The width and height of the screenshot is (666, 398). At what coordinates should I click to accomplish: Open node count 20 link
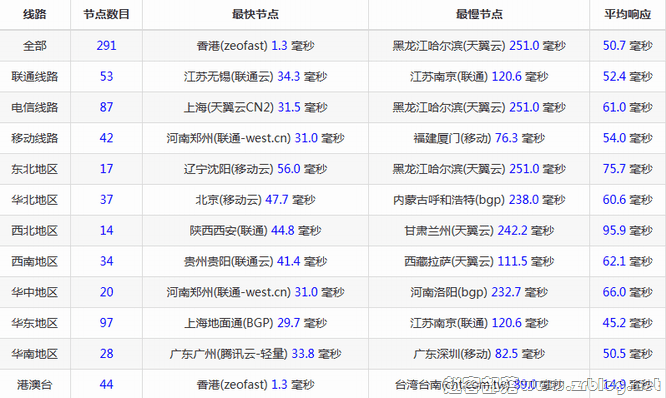click(x=106, y=292)
